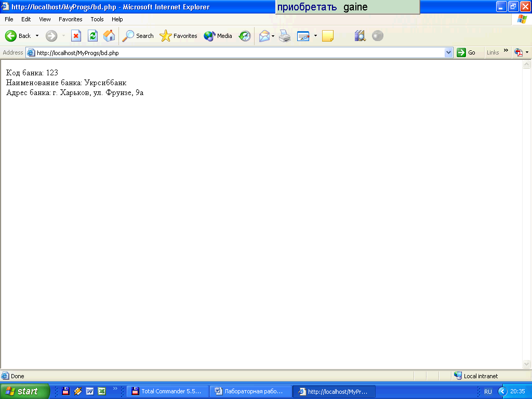Print the page with the printer icon
532x399 pixels.
click(285, 36)
